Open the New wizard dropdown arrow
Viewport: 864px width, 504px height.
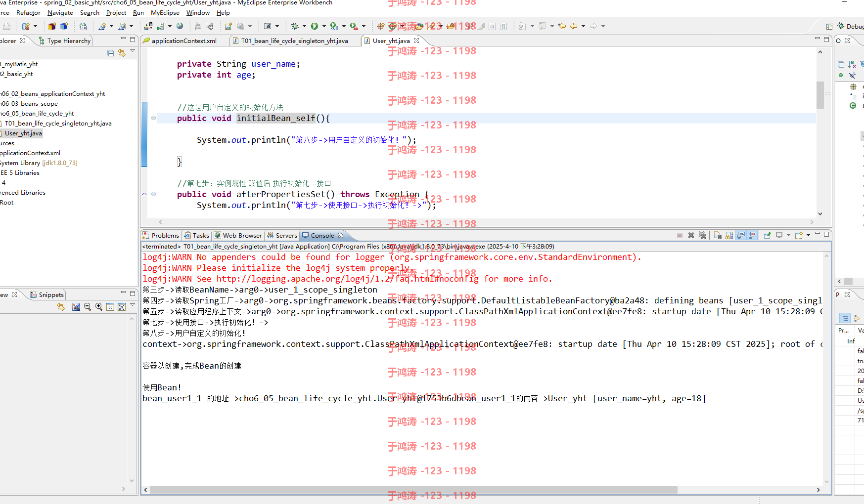[x=35, y=26]
